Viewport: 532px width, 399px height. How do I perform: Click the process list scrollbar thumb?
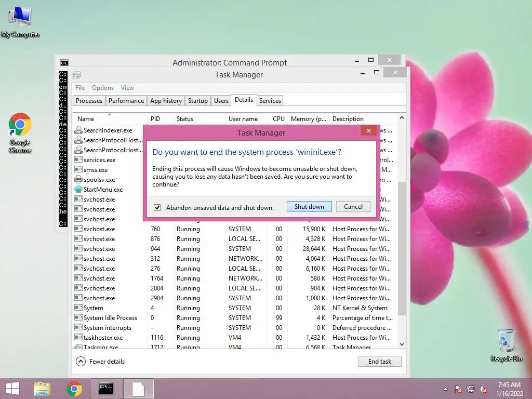(x=402, y=249)
